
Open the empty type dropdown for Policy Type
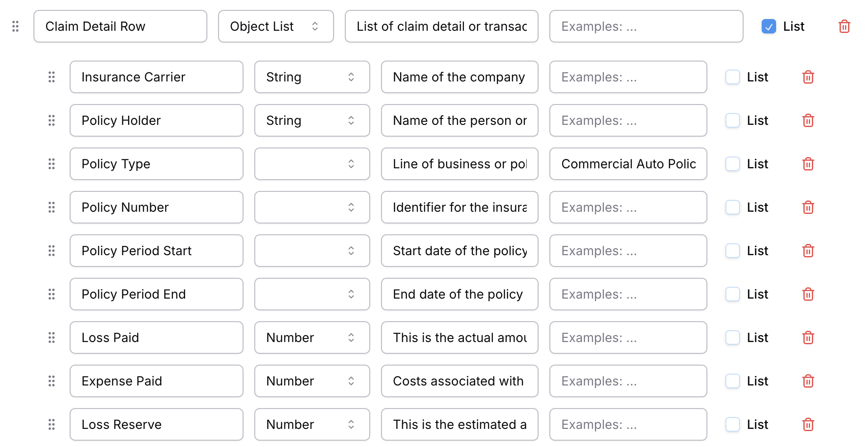coord(312,164)
